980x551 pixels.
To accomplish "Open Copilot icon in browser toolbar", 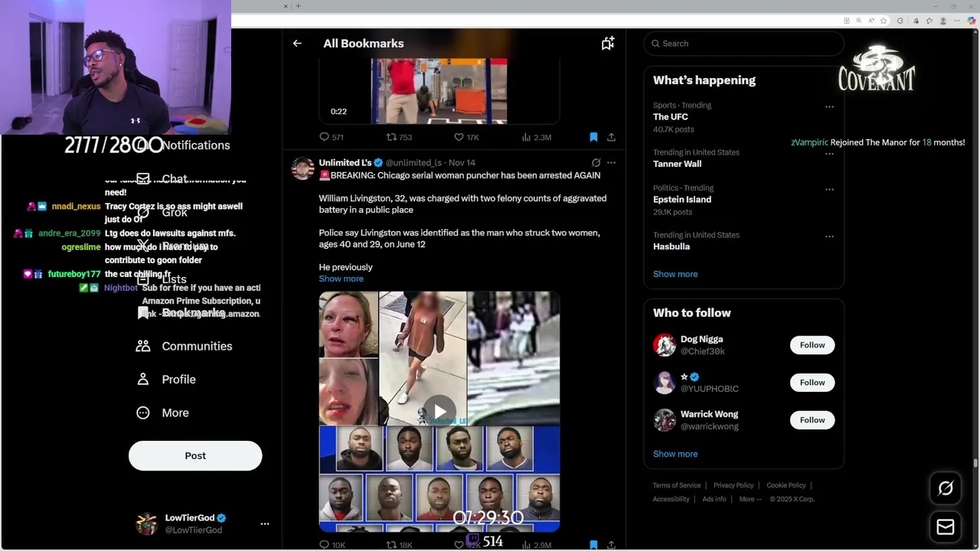I will point(972,21).
